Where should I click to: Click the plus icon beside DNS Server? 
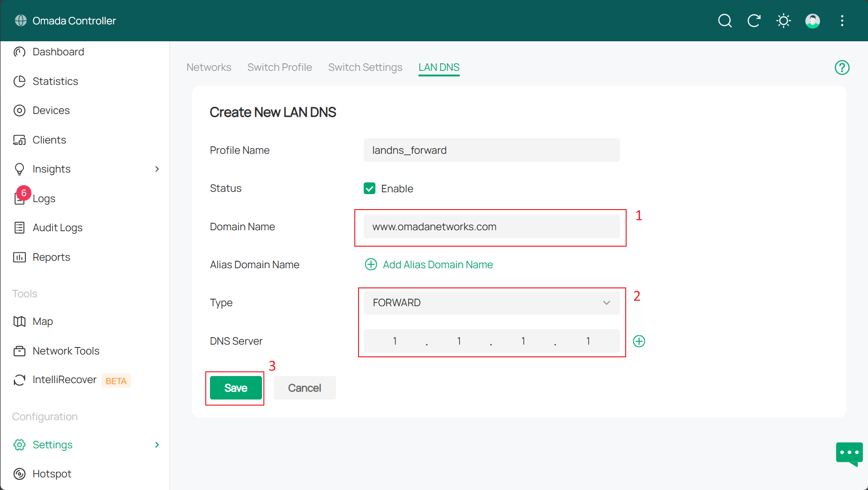pos(639,341)
